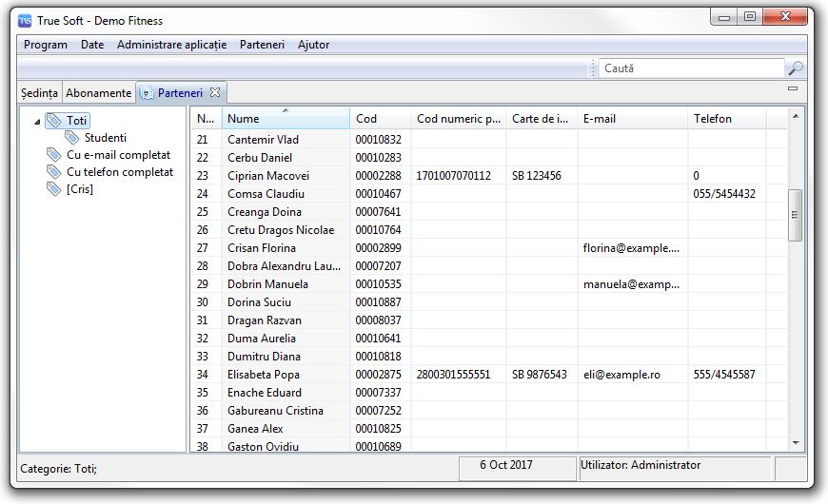Open the Program menu
Screen dimensions: 828x504
click(x=46, y=45)
